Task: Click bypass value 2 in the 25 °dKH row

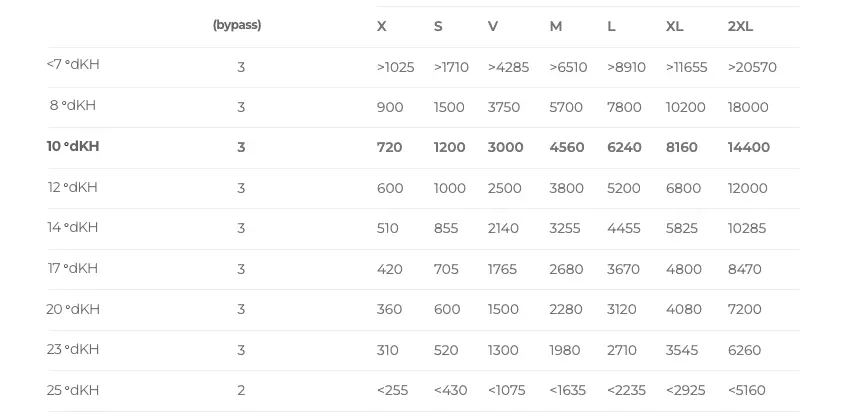Action: [241, 390]
